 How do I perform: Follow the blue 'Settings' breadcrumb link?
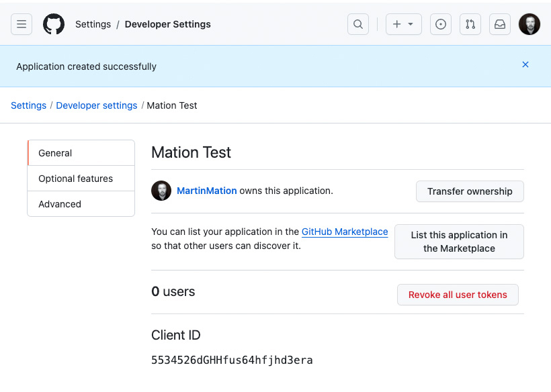[x=28, y=105]
